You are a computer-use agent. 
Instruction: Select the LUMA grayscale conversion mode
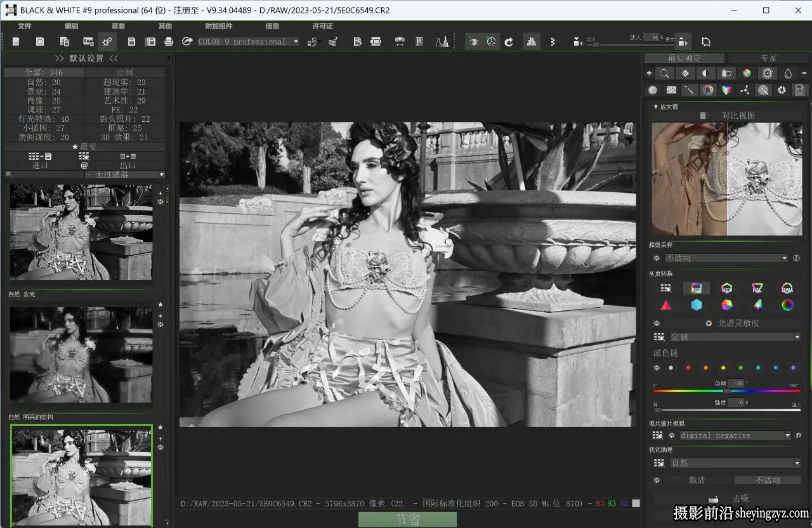787,288
